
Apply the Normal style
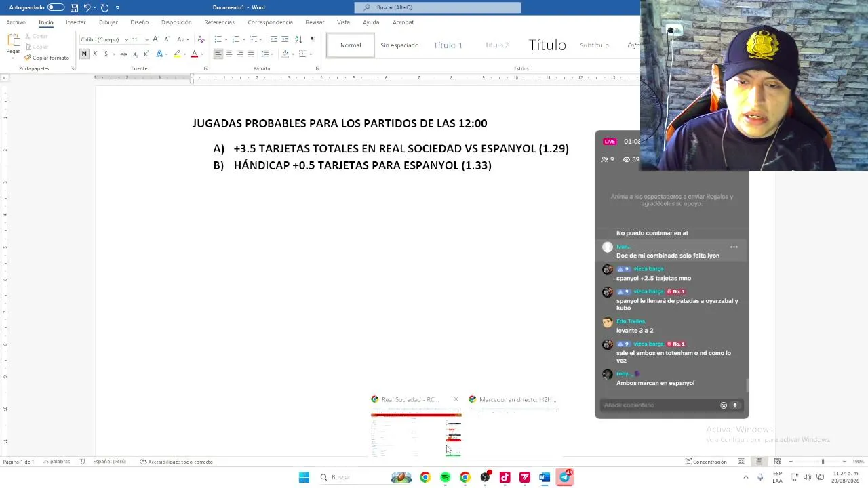pos(351,45)
